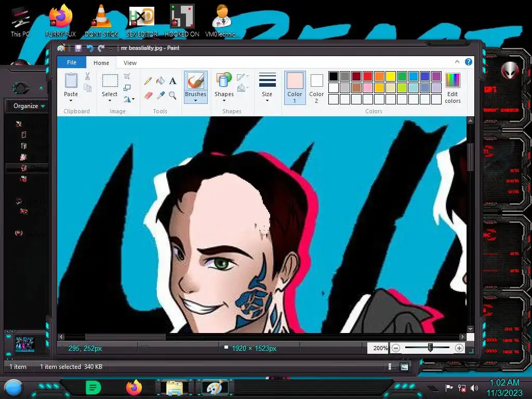Pick the yellow color swatch
This screenshot has width=532, height=399.
(x=391, y=76)
